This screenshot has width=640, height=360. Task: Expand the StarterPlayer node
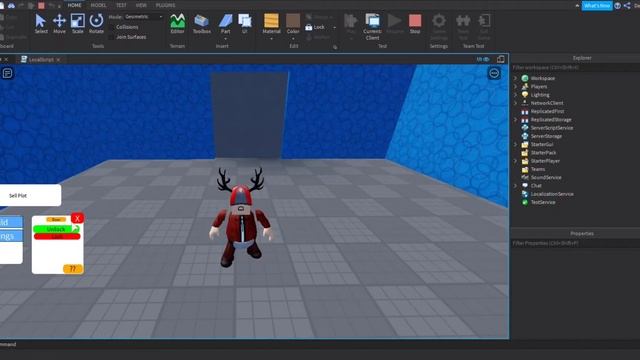coord(516,161)
